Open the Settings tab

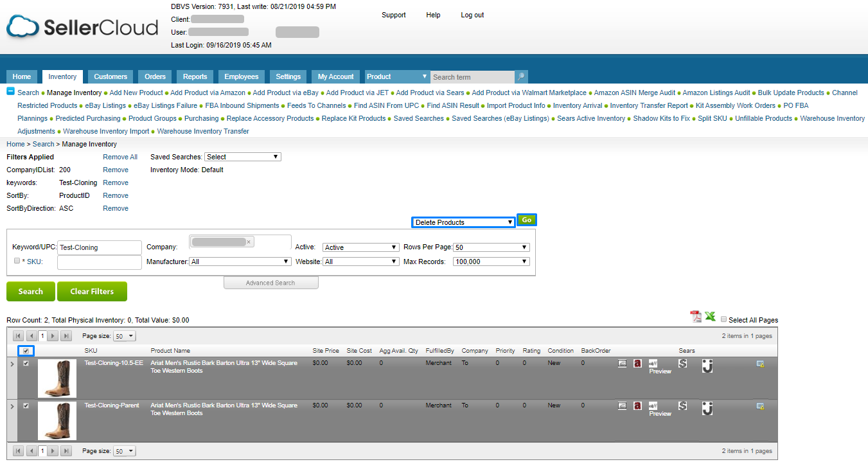pyautogui.click(x=288, y=76)
